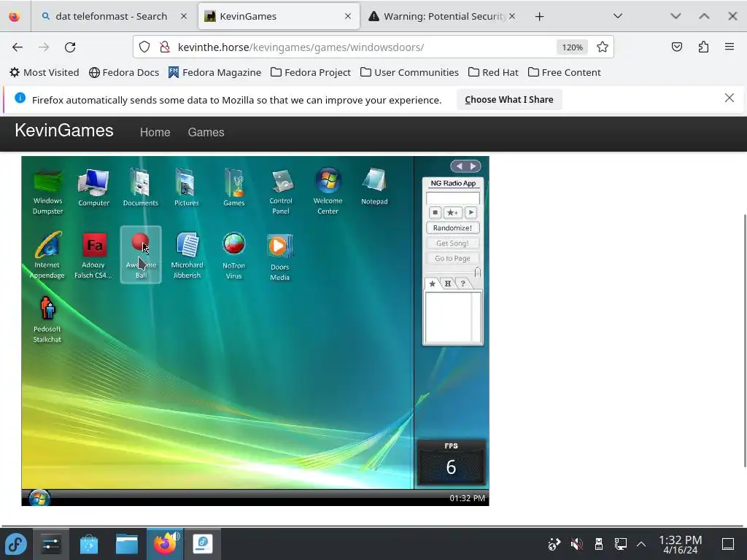The width and height of the screenshot is (747, 560).
Task: Go back to the previous page
Action: pos(18,47)
